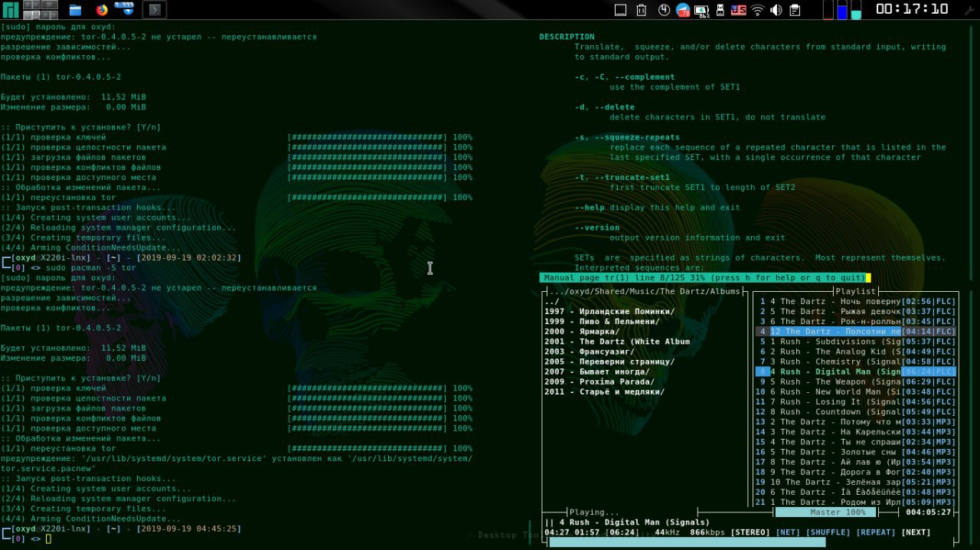The width and height of the screenshot is (980, 550).
Task: Select playlist track Rush - Countdown
Action: click(856, 411)
